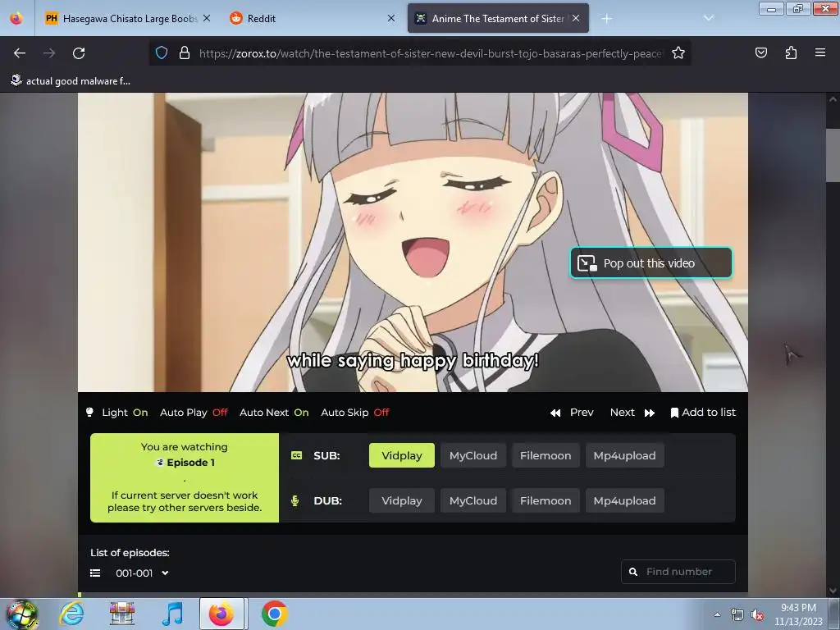Image resolution: width=840 pixels, height=630 pixels.
Task: Select SUB Mp4upload server
Action: (x=624, y=455)
